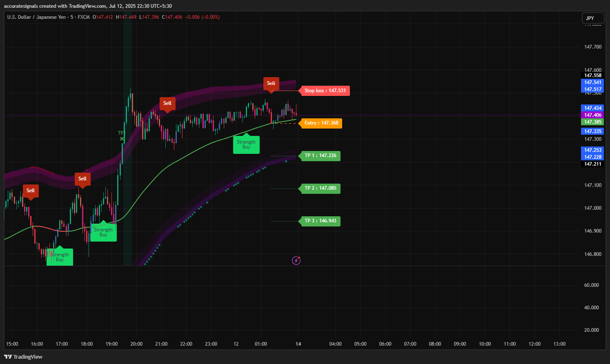This screenshot has height=364, width=610.
Task: Click the blue 147.228 price axis tag
Action: (x=592, y=157)
